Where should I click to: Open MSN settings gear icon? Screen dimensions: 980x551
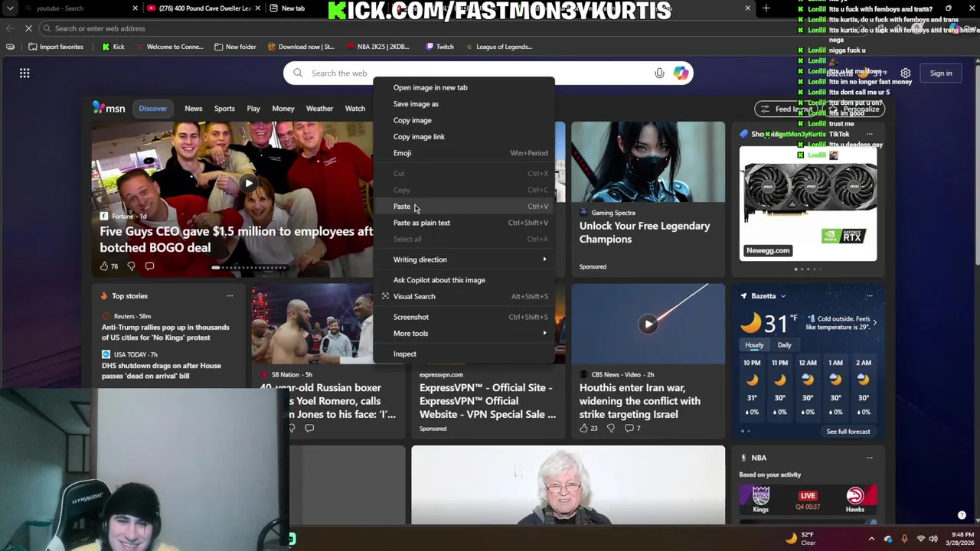905,73
